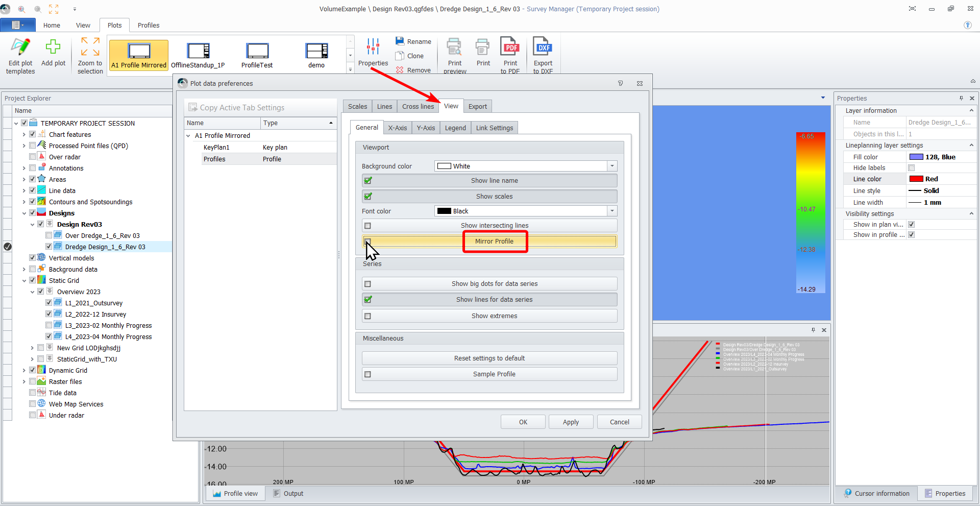Switch to the Cross lines tab
The image size is (980, 506).
pos(418,107)
